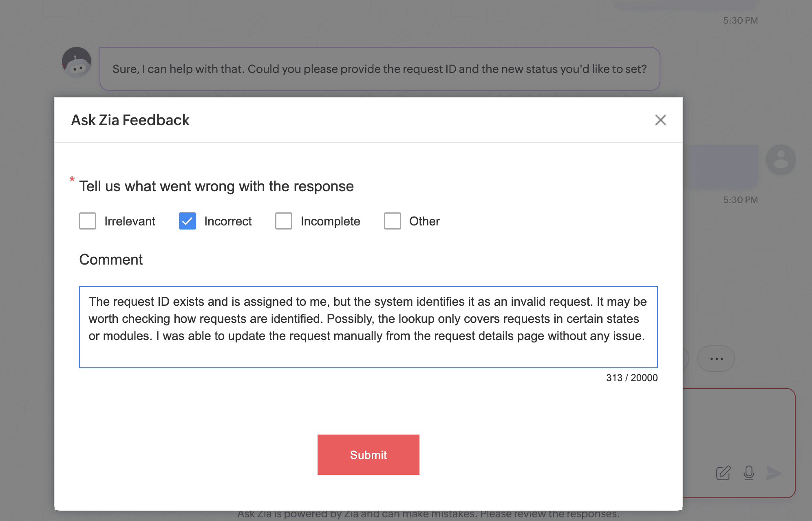
Task: Check the Irrelevant checkbox
Action: [88, 221]
